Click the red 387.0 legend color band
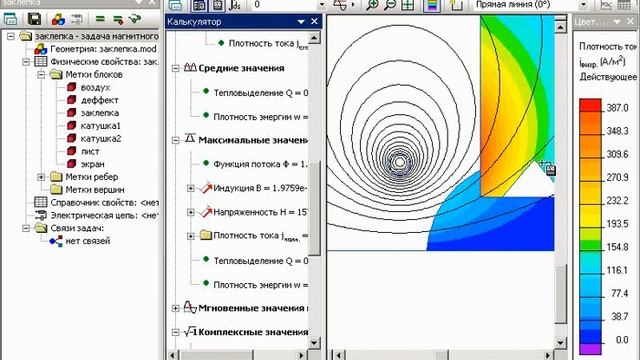This screenshot has width=640, height=360. tap(590, 105)
